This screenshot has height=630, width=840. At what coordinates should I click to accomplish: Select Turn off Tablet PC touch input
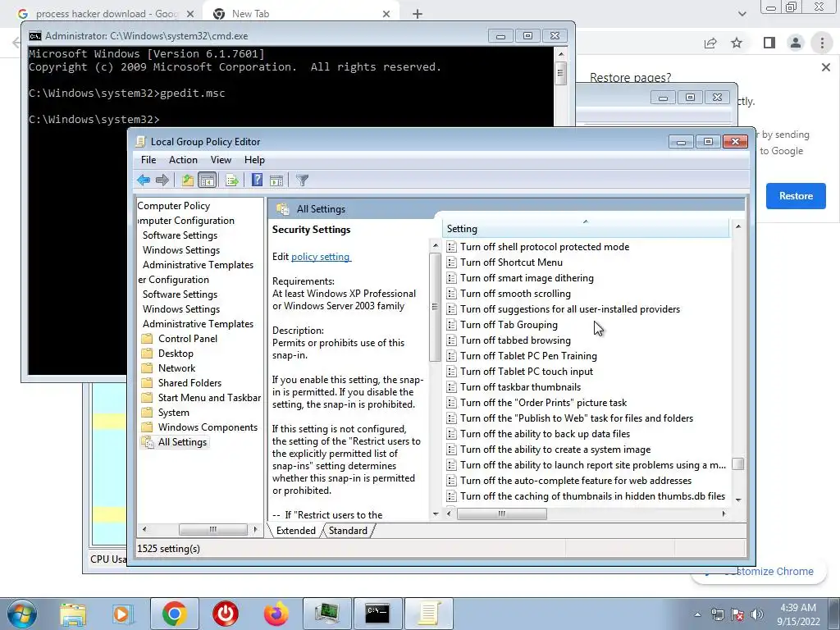526,372
